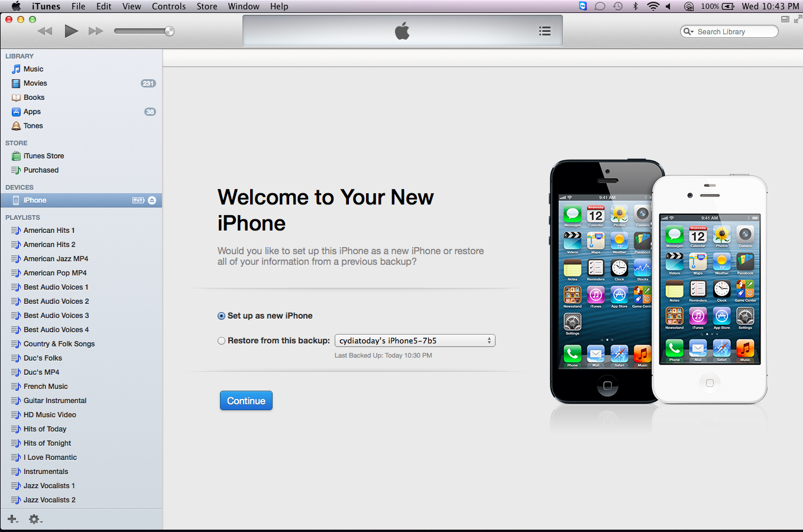The width and height of the screenshot is (803, 532).
Task: Open Tones bell icon
Action: (x=16, y=126)
